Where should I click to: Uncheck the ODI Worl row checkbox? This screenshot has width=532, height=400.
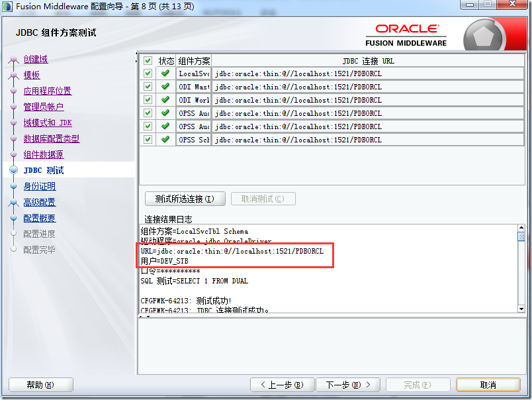[x=148, y=100]
